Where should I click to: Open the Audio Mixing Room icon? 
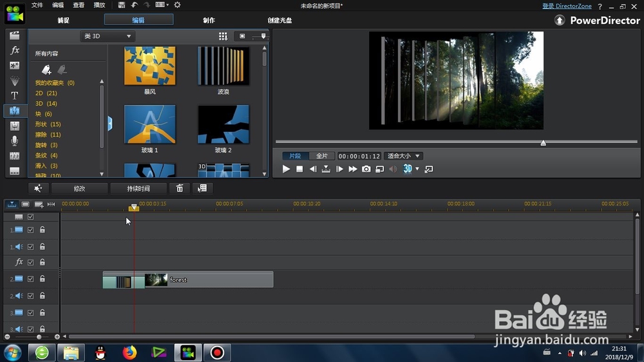coord(15,126)
